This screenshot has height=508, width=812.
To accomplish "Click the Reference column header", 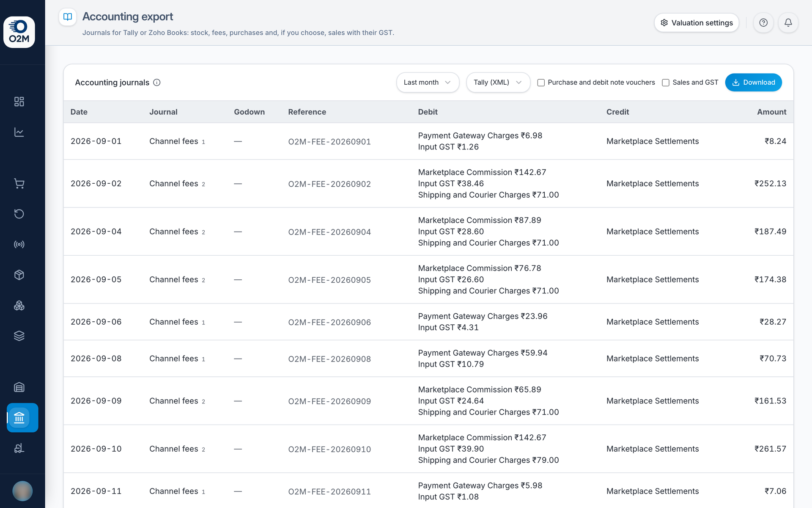I will tap(307, 112).
